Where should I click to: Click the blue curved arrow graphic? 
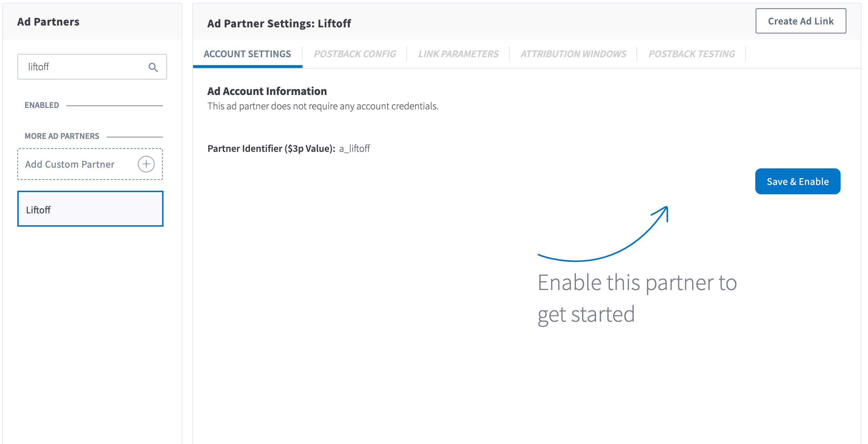coord(603,234)
